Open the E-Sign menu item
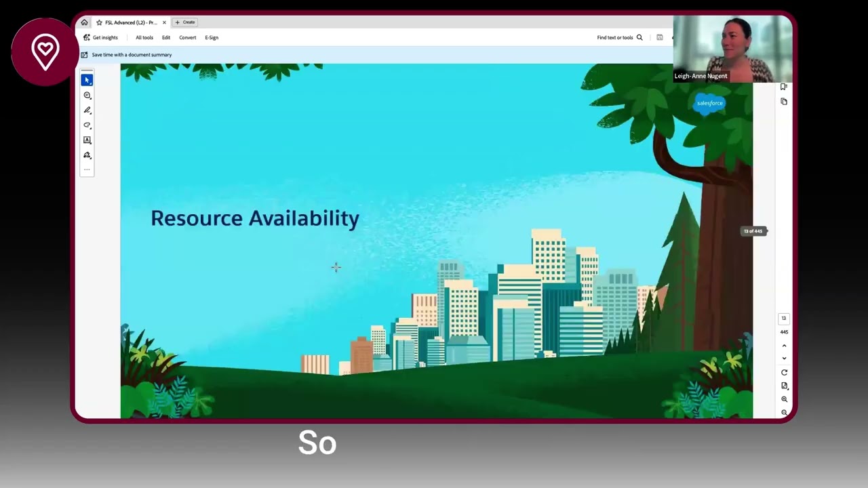The width and height of the screenshot is (868, 488). 212,37
